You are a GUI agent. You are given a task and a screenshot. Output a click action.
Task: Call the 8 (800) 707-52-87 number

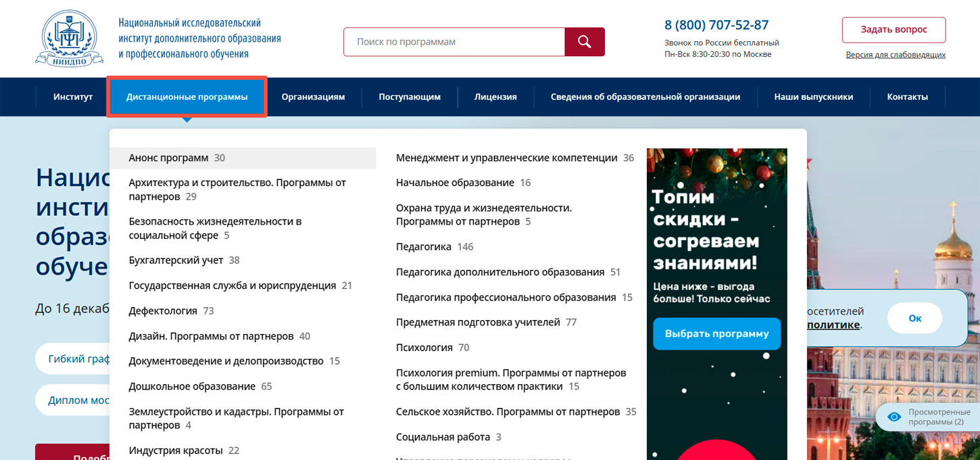(716, 25)
